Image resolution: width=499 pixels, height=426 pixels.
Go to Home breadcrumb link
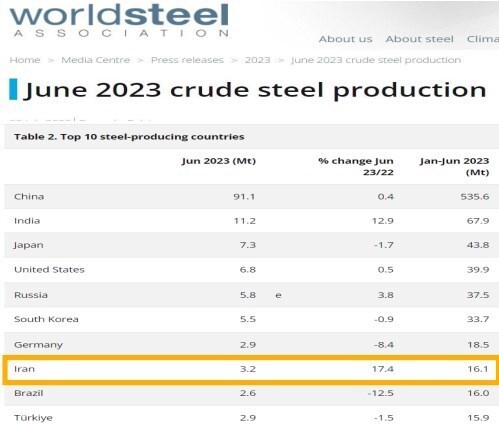click(x=25, y=60)
